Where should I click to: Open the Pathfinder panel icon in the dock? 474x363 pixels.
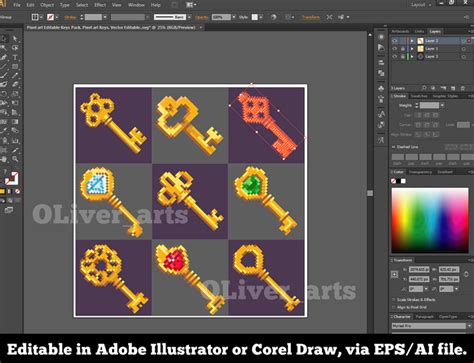click(381, 73)
